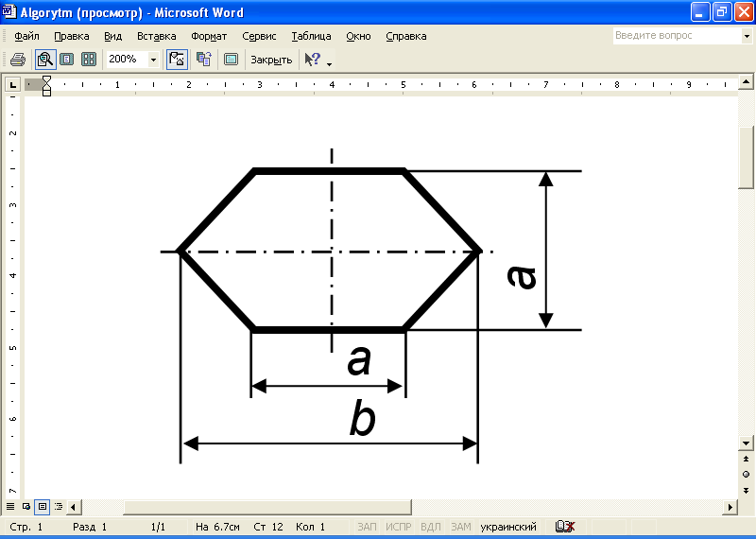Click the украинский language status entry
The width and height of the screenshot is (756, 539).
(508, 527)
